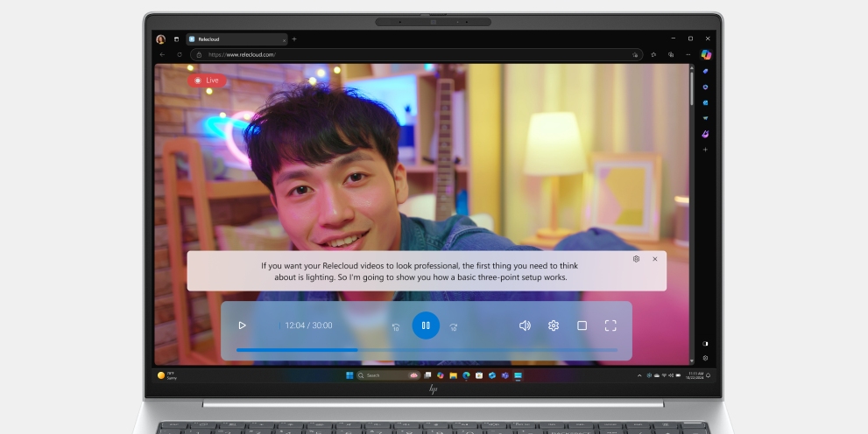This screenshot has width=868, height=434.
Task: Open browser Settings and more menu
Action: pyautogui.click(x=688, y=55)
